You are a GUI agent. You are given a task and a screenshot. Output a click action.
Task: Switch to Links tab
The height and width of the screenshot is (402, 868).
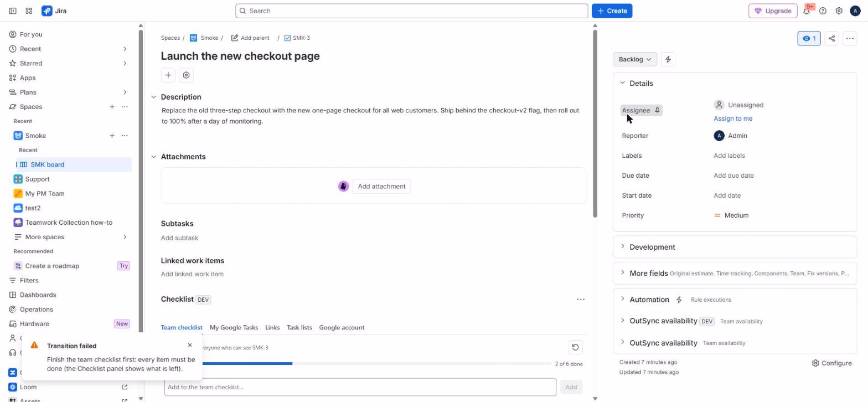pyautogui.click(x=272, y=327)
